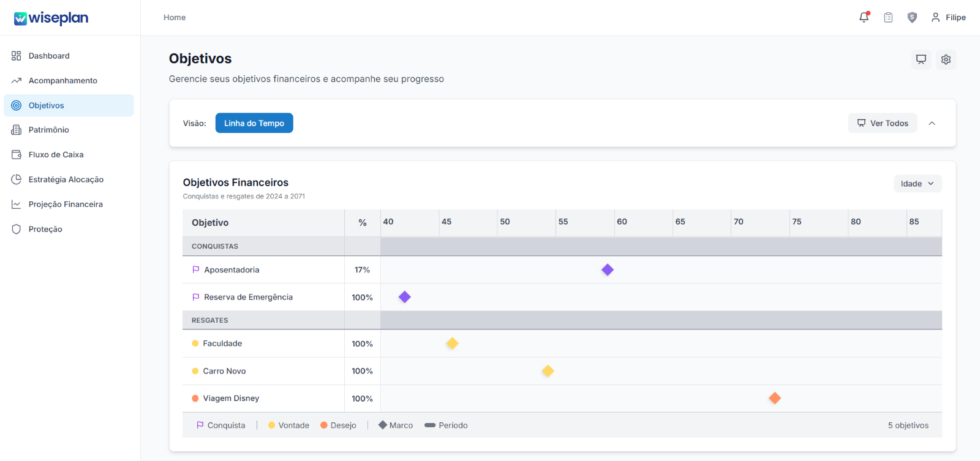This screenshot has width=980, height=461.
Task: Click the flag icon beside Aposentadoria
Action: pyautogui.click(x=196, y=269)
